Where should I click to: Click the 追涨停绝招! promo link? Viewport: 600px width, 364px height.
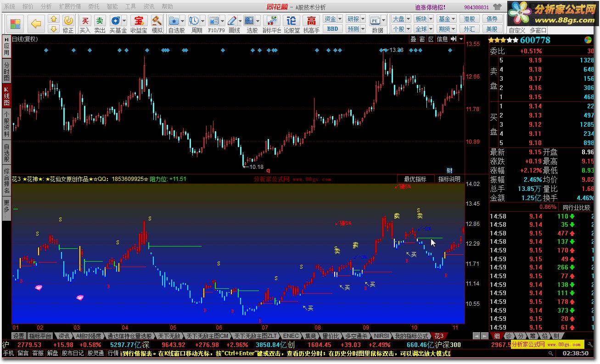[430, 7]
